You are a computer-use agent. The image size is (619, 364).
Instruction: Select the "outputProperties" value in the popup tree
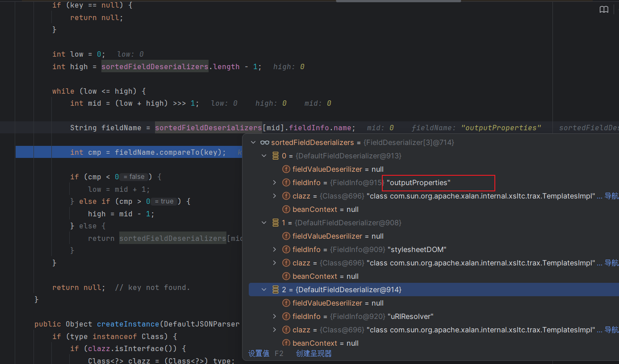pyautogui.click(x=418, y=182)
